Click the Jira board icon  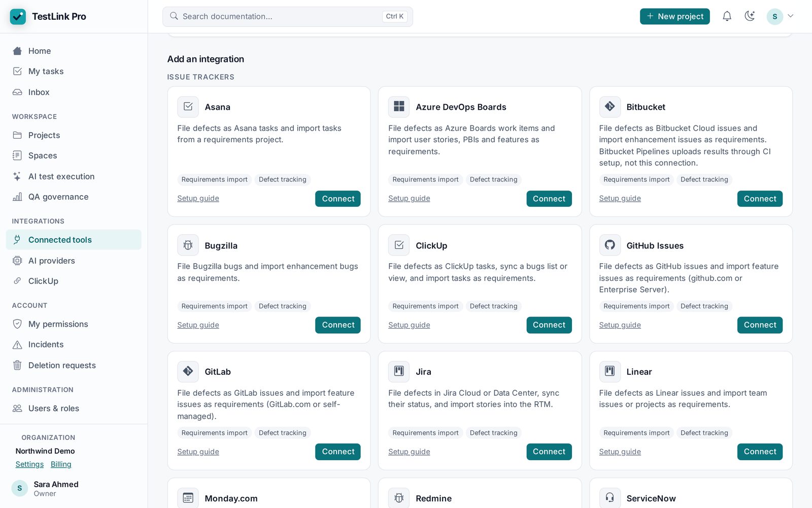coord(399,371)
